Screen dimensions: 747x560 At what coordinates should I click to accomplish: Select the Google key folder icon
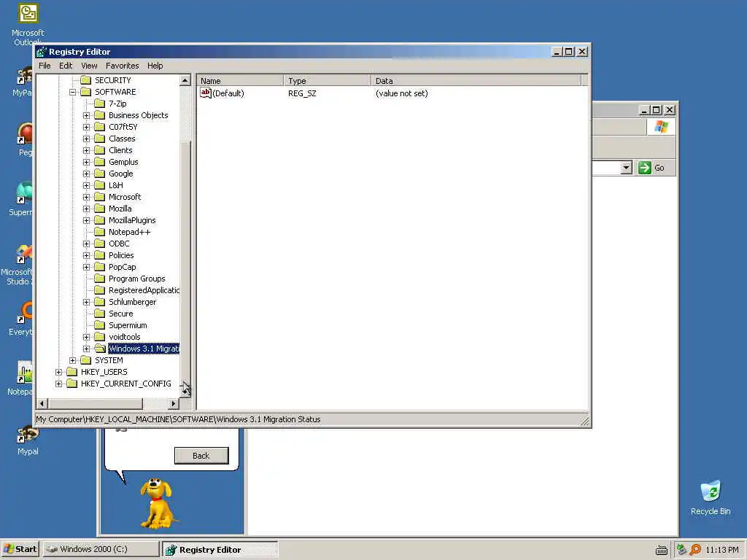coord(99,174)
